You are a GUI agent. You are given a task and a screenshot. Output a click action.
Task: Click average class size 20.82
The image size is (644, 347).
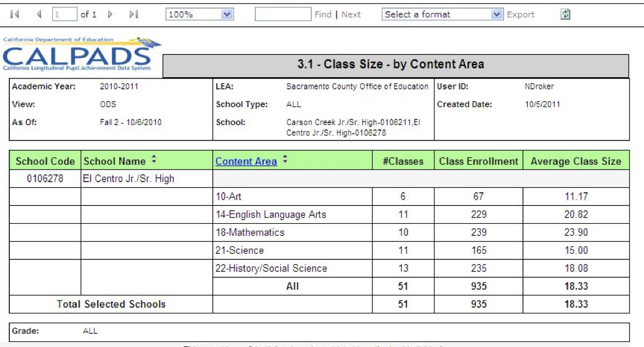576,215
